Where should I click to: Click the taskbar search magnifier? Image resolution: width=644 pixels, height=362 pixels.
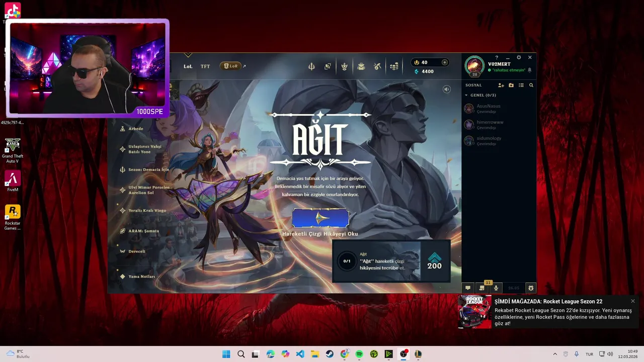point(241,354)
